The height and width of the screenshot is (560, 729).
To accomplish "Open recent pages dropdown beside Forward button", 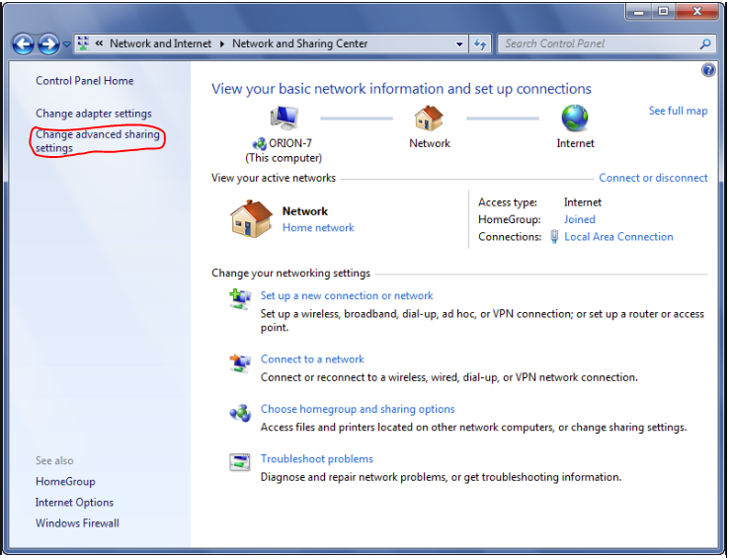I will 66,44.
